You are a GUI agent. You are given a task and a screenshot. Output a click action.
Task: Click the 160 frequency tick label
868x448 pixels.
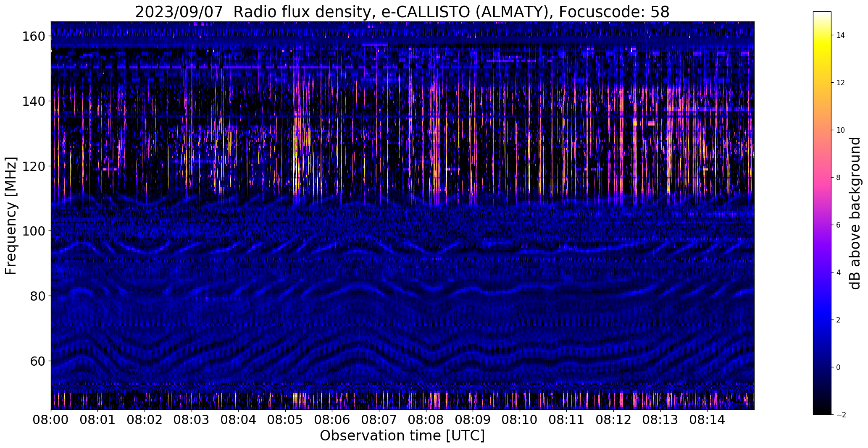(x=33, y=37)
